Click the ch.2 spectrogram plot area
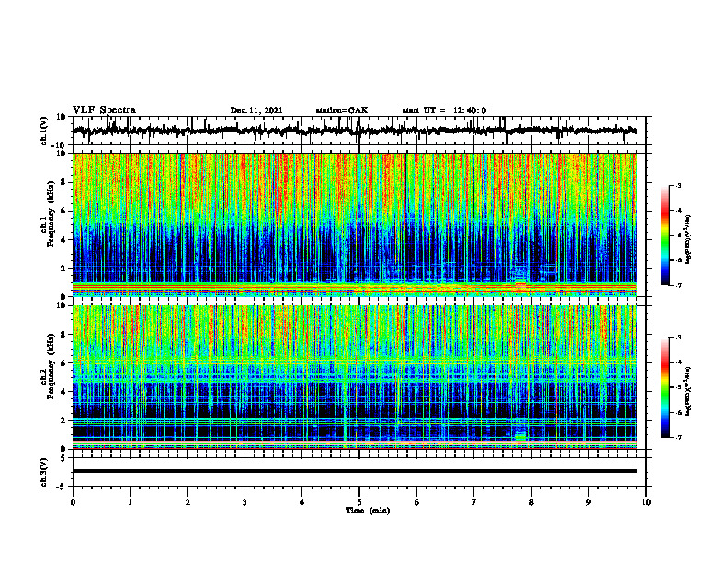The height and width of the screenshot is (563, 728). pyautogui.click(x=354, y=377)
